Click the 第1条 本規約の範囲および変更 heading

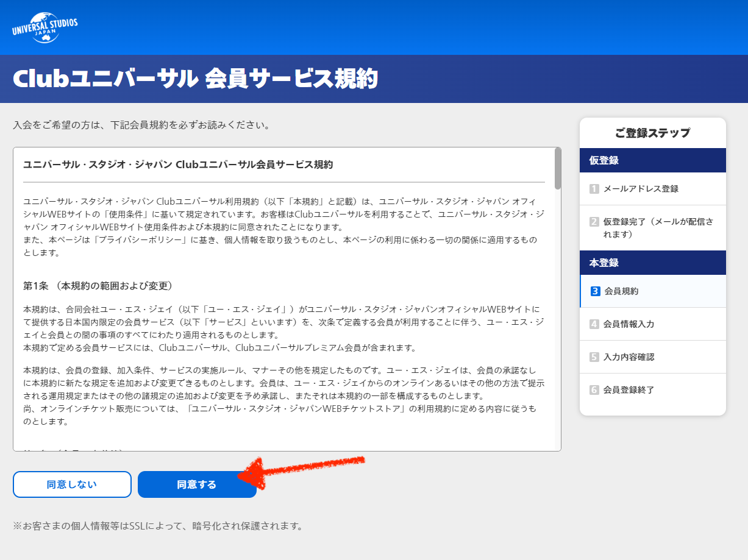(x=100, y=286)
